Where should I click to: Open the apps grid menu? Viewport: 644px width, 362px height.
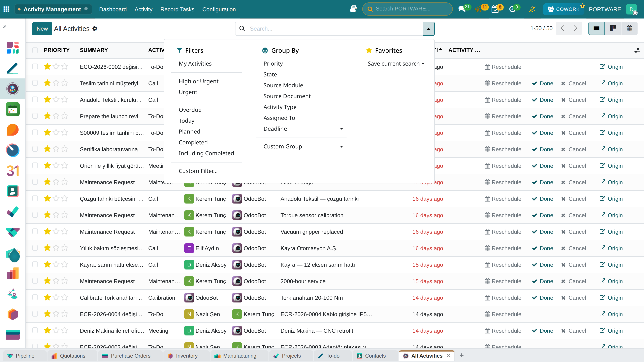pyautogui.click(x=6, y=9)
